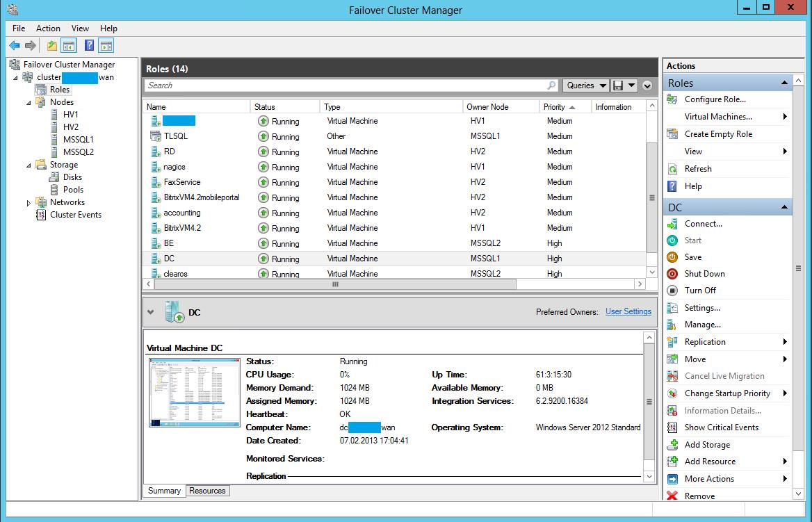Open the Action menu
The width and height of the screenshot is (812, 522).
coord(48,28)
